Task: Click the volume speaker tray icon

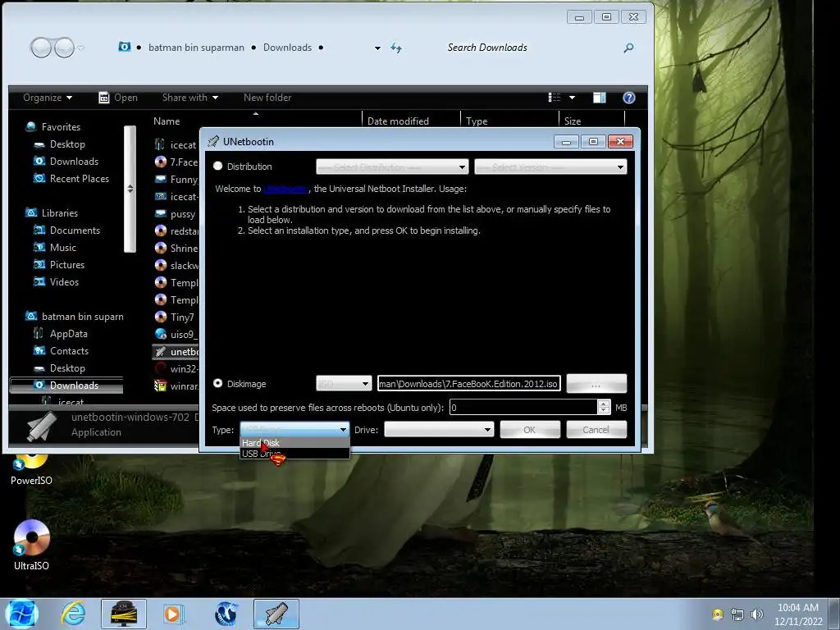Action: [756, 614]
